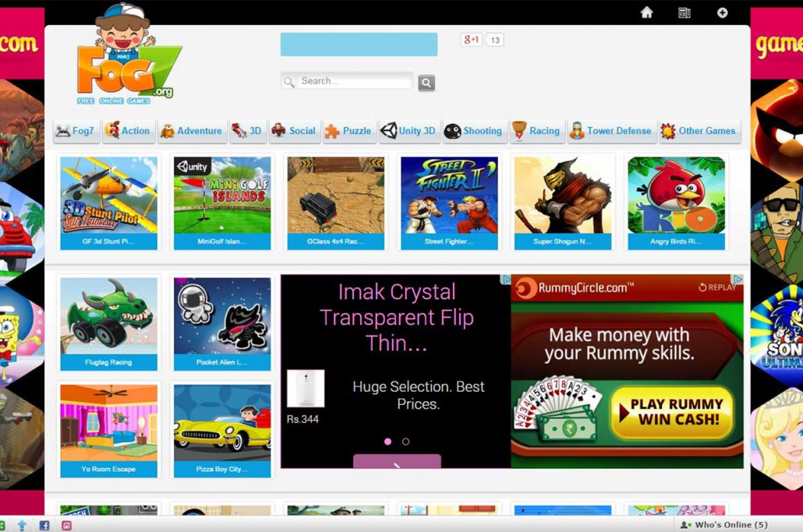Screen dimensions: 803x532
Task: Open the MiniGolf Islands game thumbnail
Action: click(222, 203)
